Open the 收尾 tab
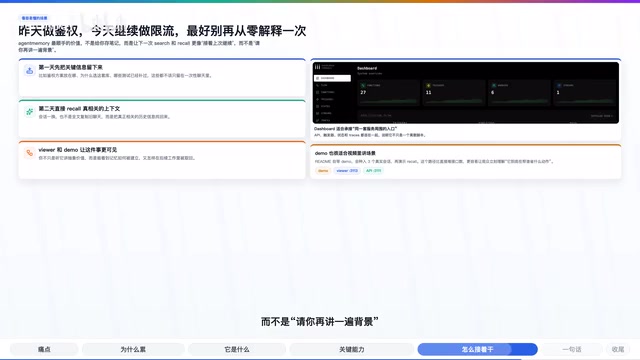This screenshot has width=640, height=360. point(618,349)
